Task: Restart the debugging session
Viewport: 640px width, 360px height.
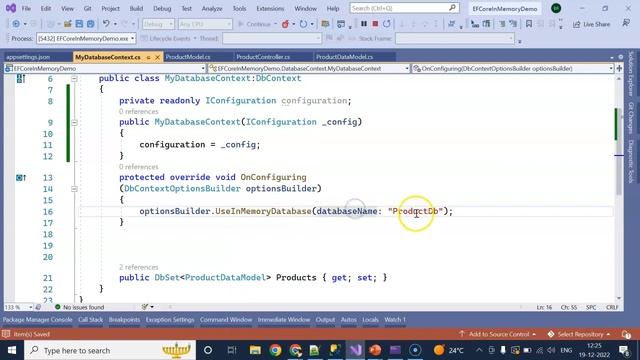Action: (387, 24)
